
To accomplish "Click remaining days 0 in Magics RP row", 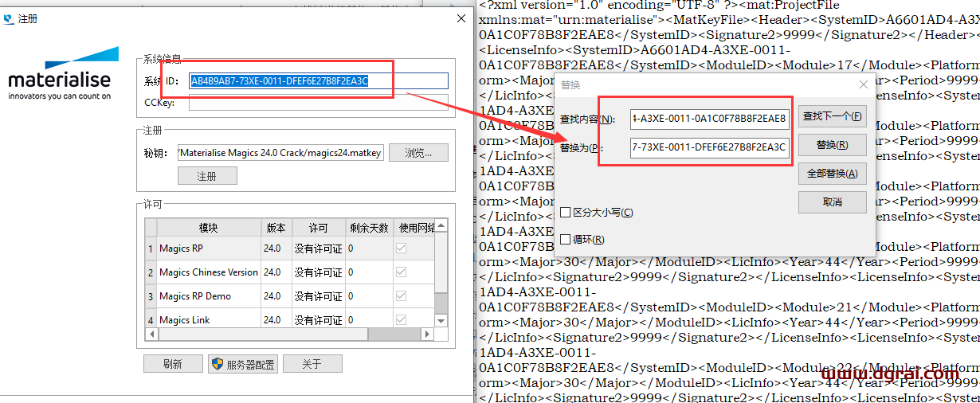I will pyautogui.click(x=370, y=248).
